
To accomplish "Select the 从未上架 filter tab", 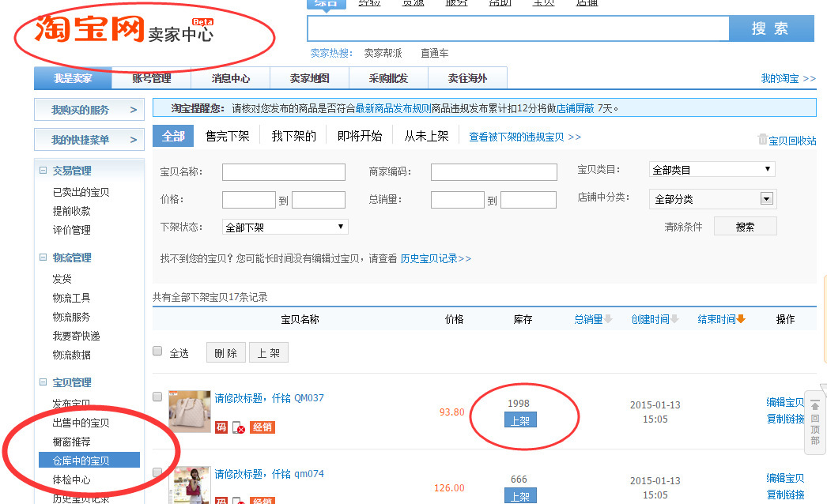I will pos(426,136).
